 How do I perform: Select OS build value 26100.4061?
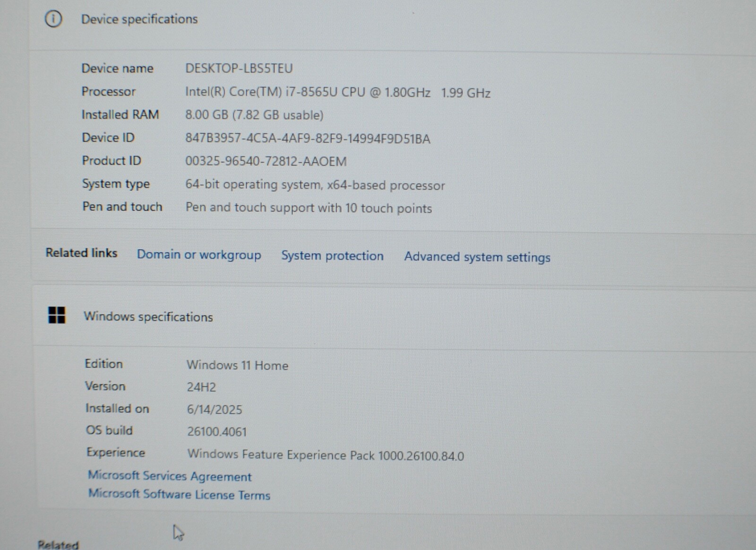[217, 431]
